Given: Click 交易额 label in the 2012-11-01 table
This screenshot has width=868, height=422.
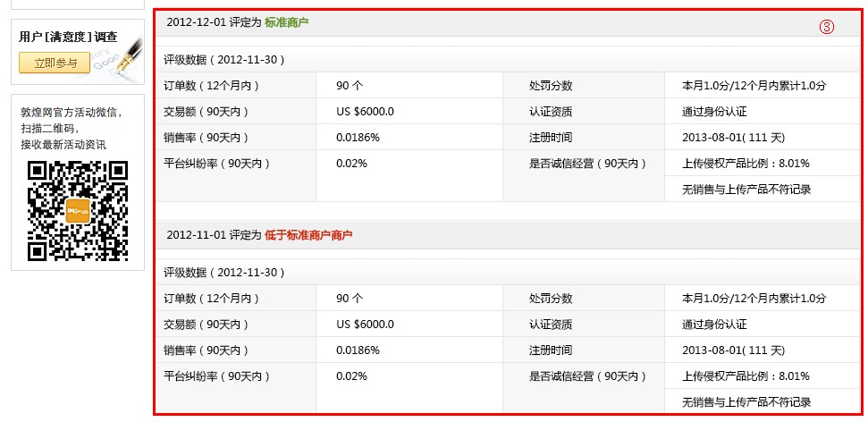Looking at the screenshot, I should pos(206,325).
